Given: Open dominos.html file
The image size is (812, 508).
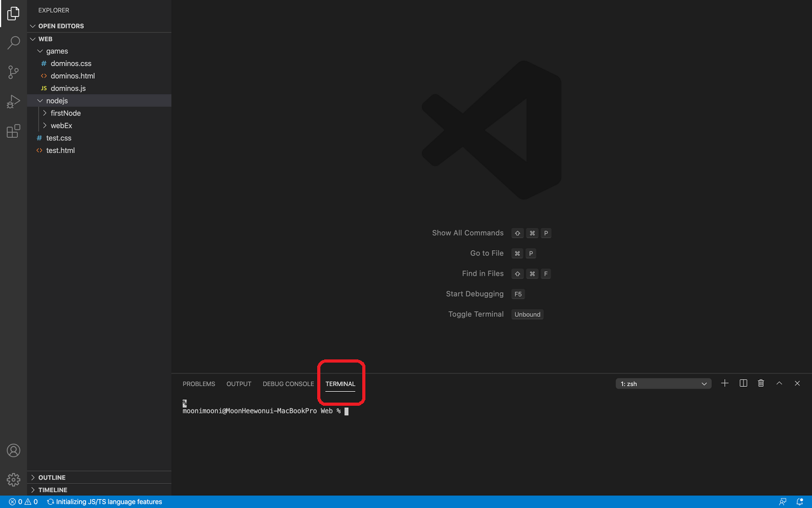Looking at the screenshot, I should (100, 76).
